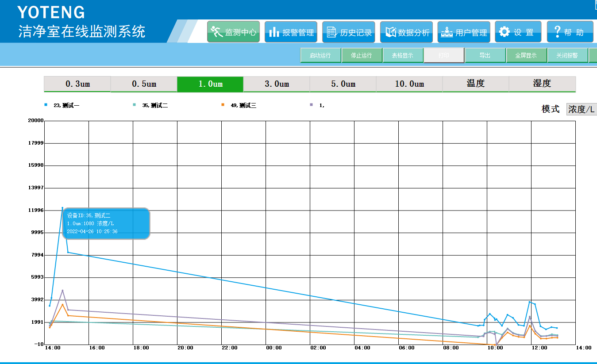Open 历史记录 history records

(x=348, y=32)
